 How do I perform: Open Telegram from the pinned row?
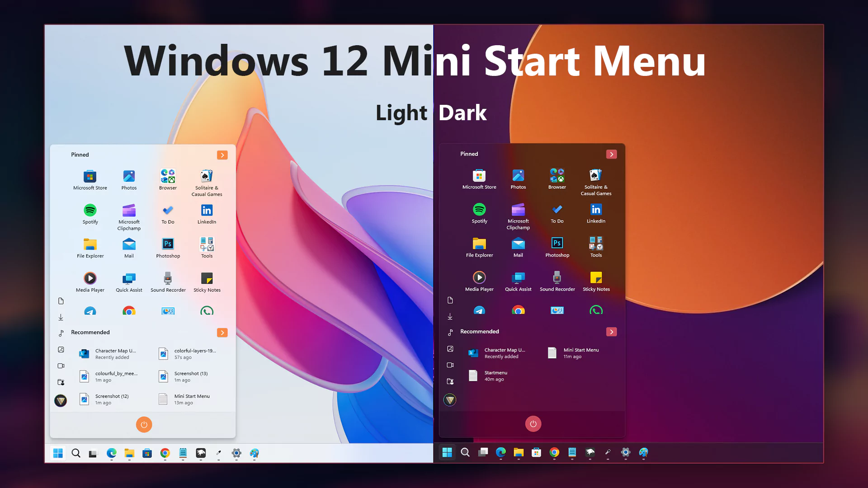pos(90,311)
